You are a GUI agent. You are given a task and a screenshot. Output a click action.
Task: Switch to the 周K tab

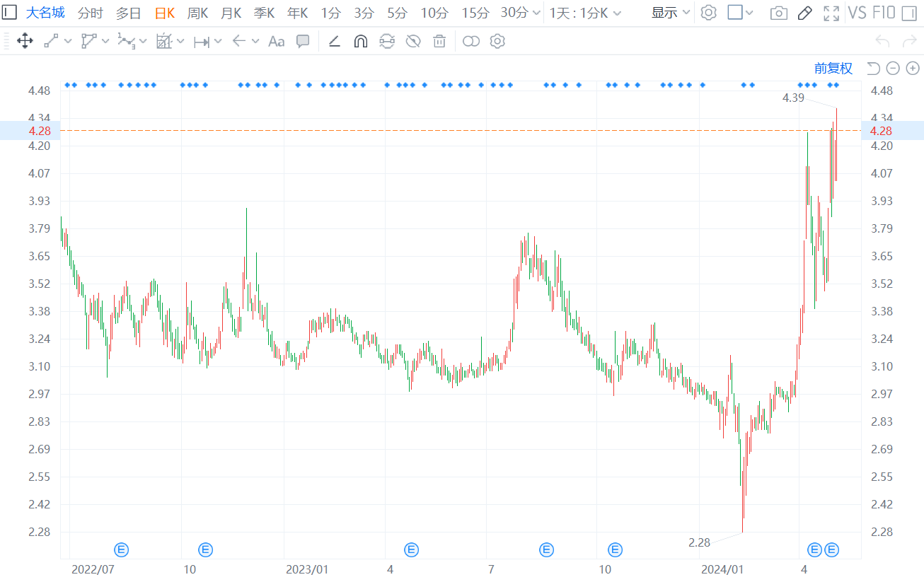[x=197, y=13]
